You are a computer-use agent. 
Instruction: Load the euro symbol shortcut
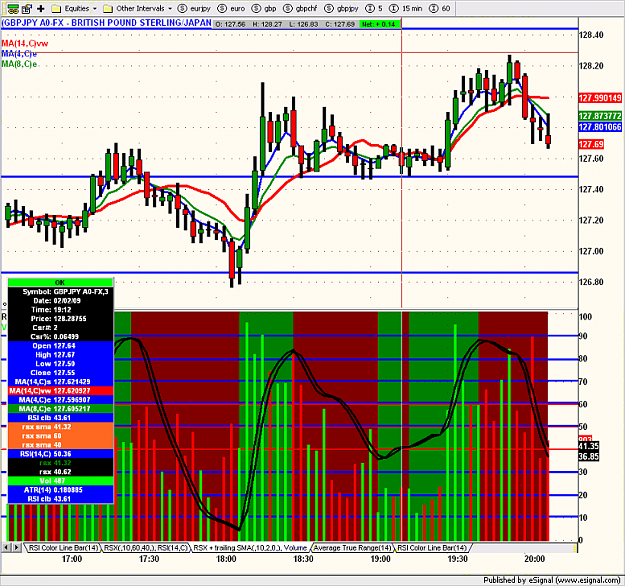232,8
